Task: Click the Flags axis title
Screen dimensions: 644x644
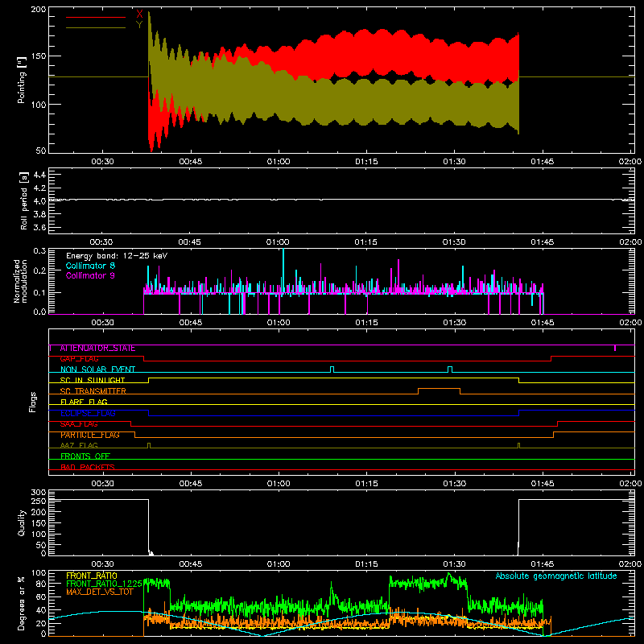Action: pos(33,402)
